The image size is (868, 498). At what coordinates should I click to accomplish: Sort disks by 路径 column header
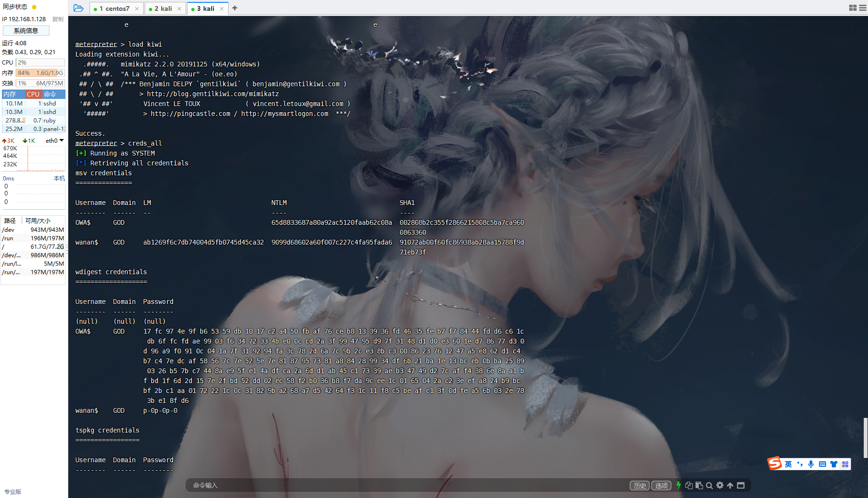[10, 220]
